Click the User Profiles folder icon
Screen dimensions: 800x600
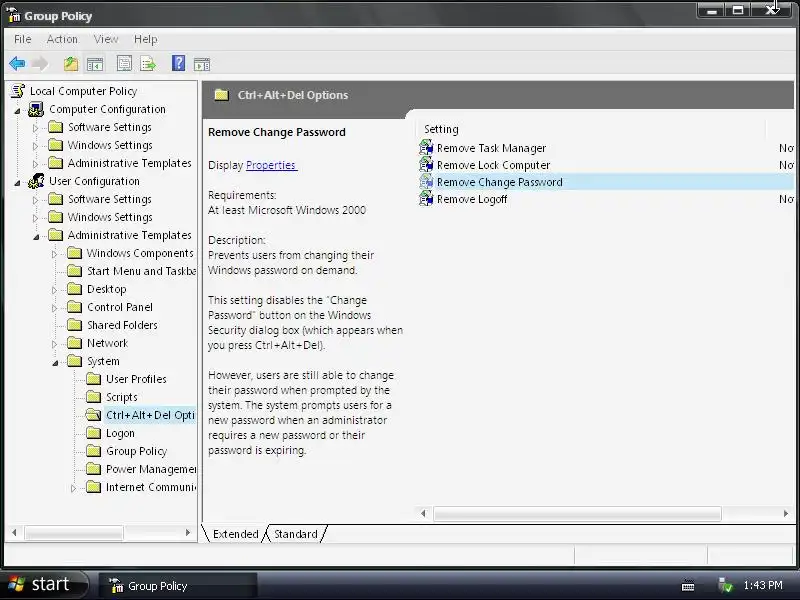[93, 379]
